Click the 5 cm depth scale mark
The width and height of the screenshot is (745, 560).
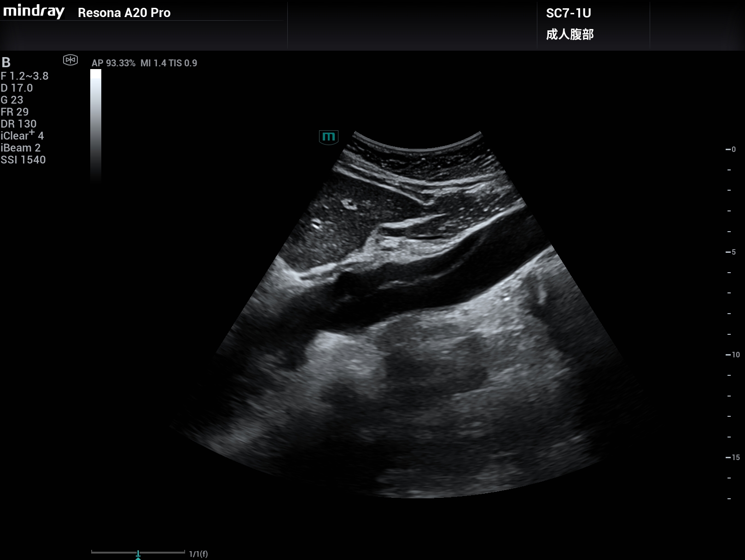pyautogui.click(x=731, y=252)
